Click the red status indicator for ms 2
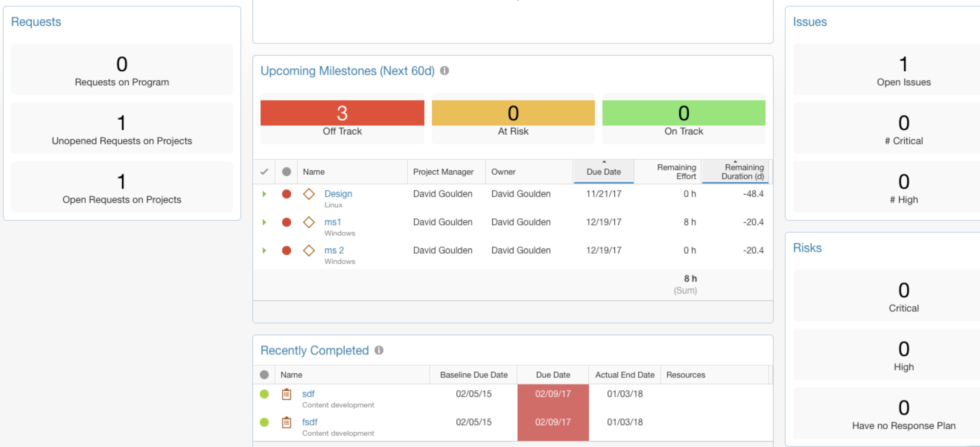Screen dimensions: 980x447 coord(286,250)
